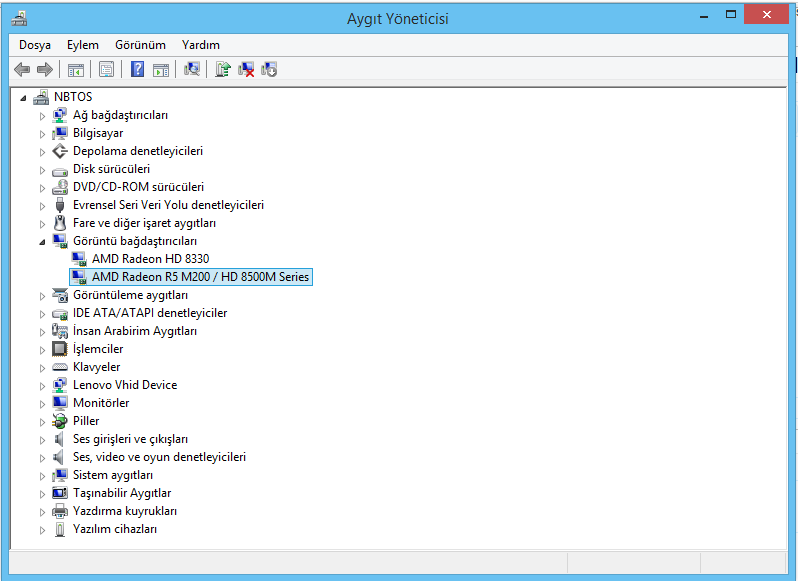This screenshot has width=798, height=581.
Task: Click the display adapter icon of AMD Radeon HD 8330
Action: [x=79, y=259]
